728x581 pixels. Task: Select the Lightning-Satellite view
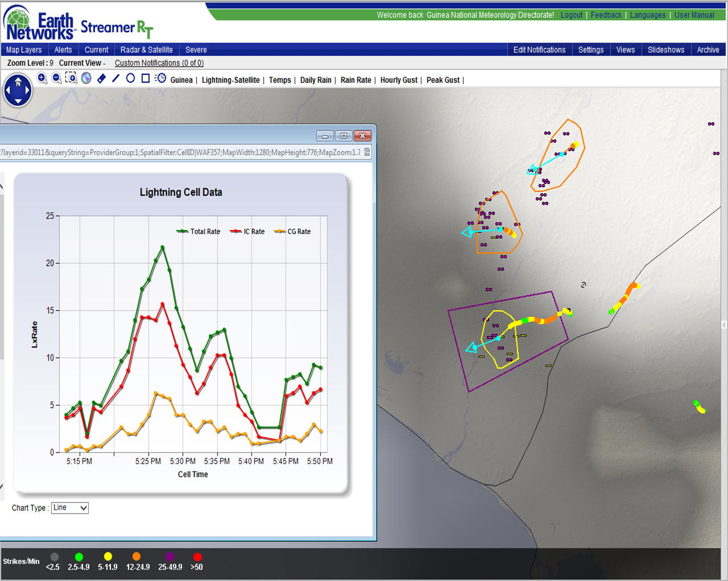click(x=231, y=80)
